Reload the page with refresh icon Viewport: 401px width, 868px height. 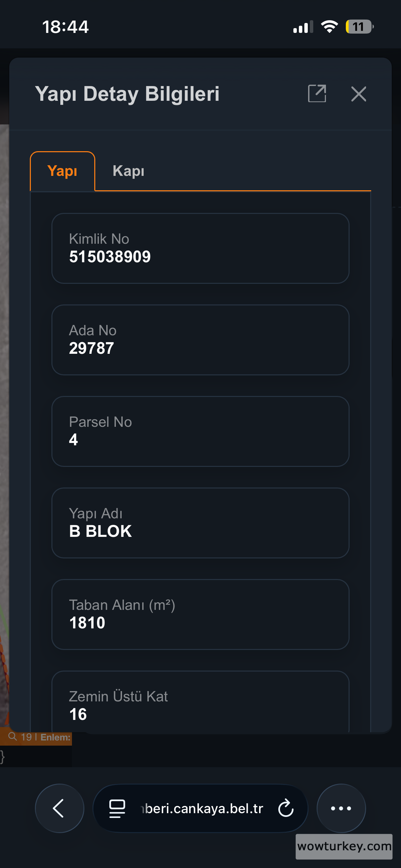(286, 808)
